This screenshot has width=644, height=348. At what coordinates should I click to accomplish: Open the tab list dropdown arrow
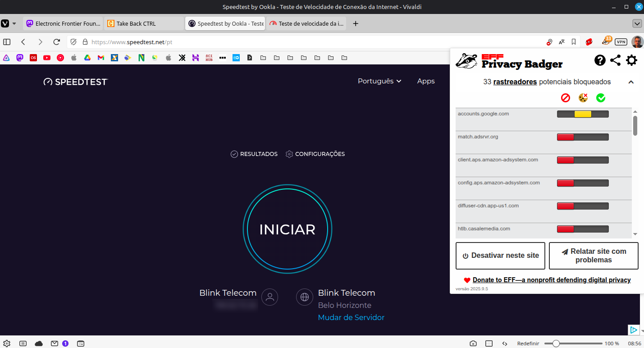click(637, 23)
